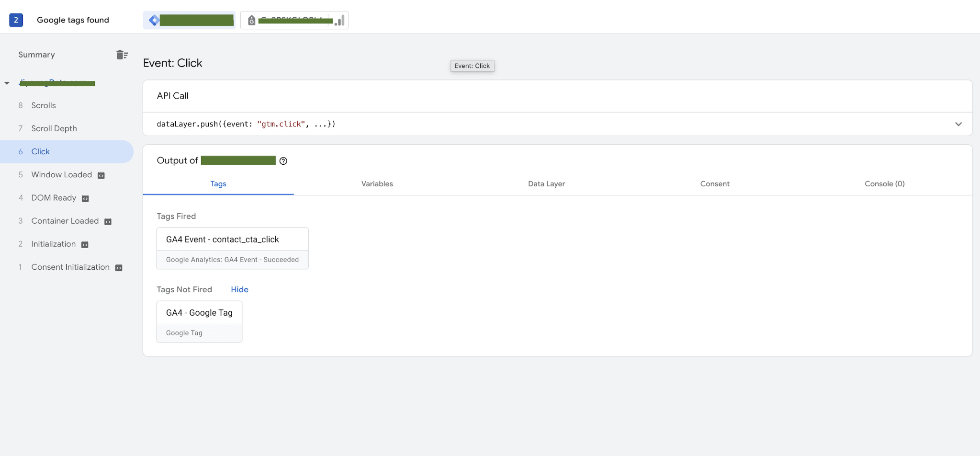Click the dataLayer.push gtm.click code line

coord(246,124)
